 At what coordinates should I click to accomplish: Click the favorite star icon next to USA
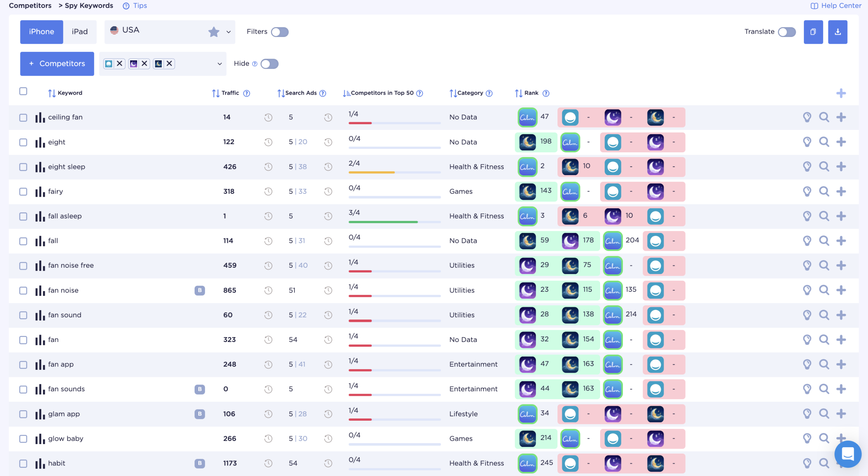[x=214, y=32]
